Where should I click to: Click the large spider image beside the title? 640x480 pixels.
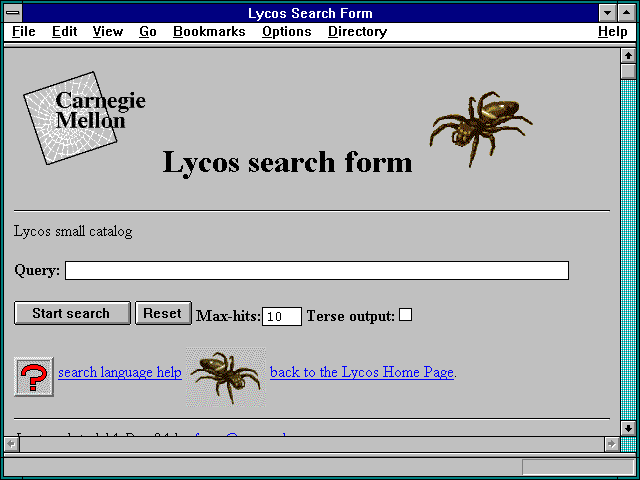coord(481,128)
